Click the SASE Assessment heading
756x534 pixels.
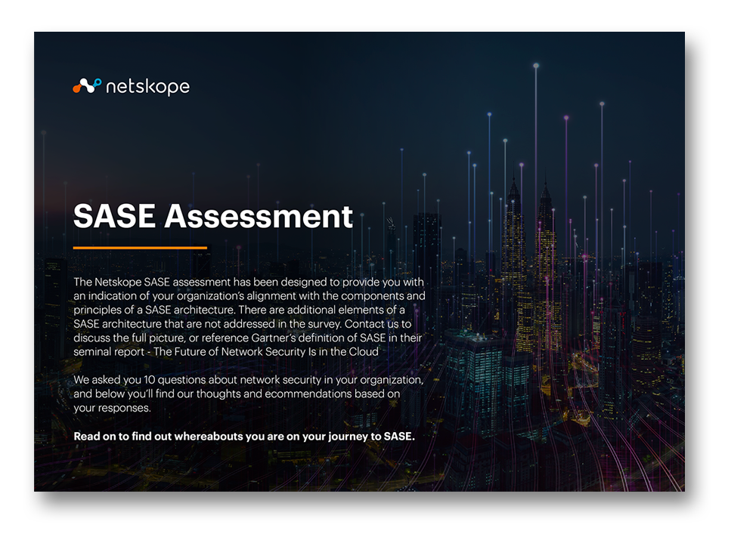213,216
